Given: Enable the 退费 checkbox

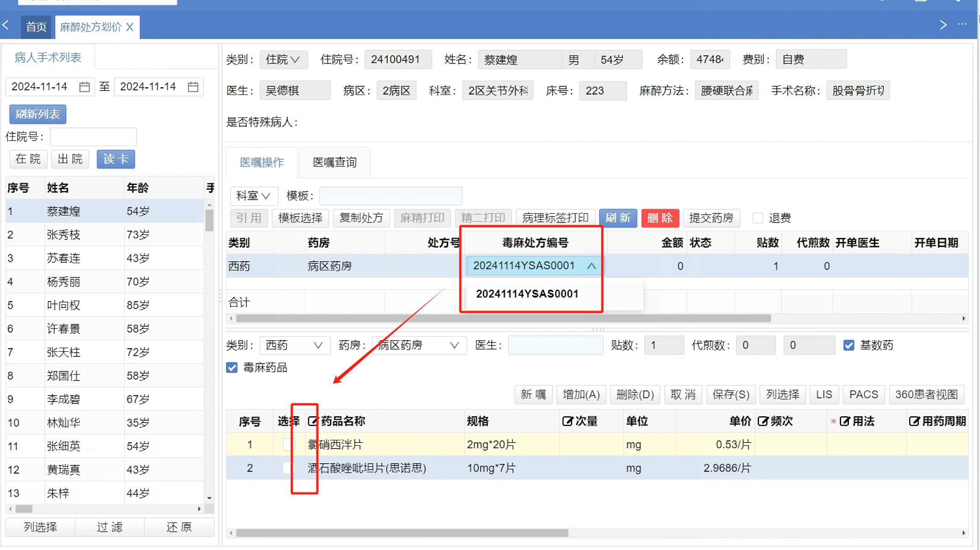Looking at the screenshot, I should tap(758, 218).
